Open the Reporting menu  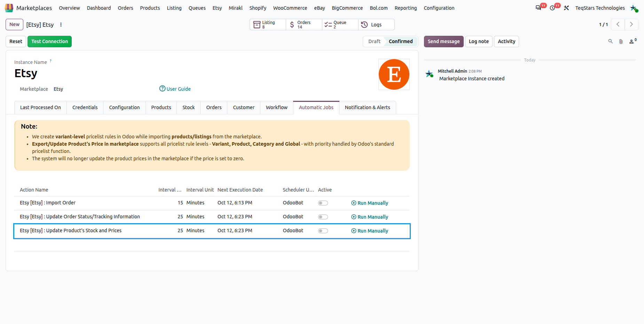pyautogui.click(x=406, y=8)
